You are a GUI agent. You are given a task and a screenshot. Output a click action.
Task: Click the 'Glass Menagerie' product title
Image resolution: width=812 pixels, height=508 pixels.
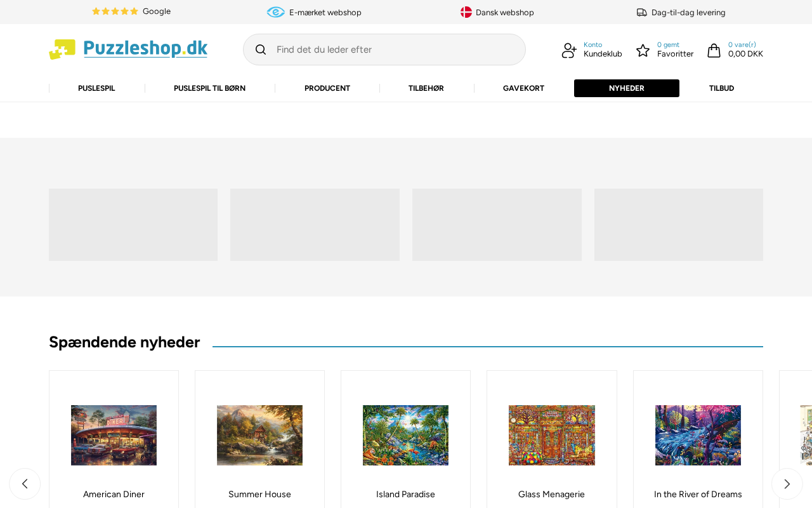tap(551, 494)
